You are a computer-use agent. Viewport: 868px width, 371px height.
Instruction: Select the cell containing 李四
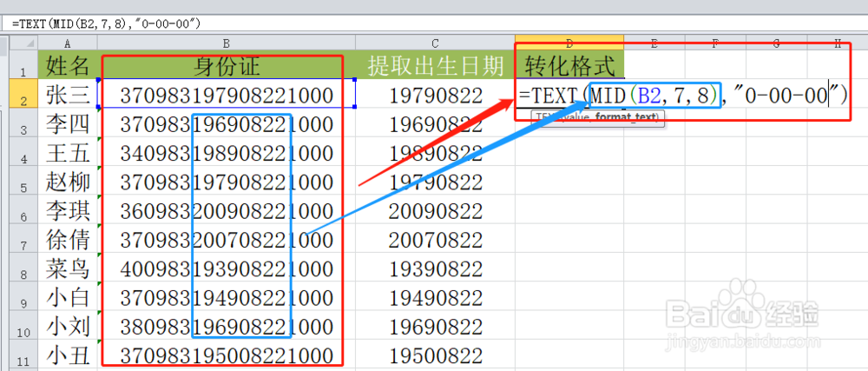(68, 123)
